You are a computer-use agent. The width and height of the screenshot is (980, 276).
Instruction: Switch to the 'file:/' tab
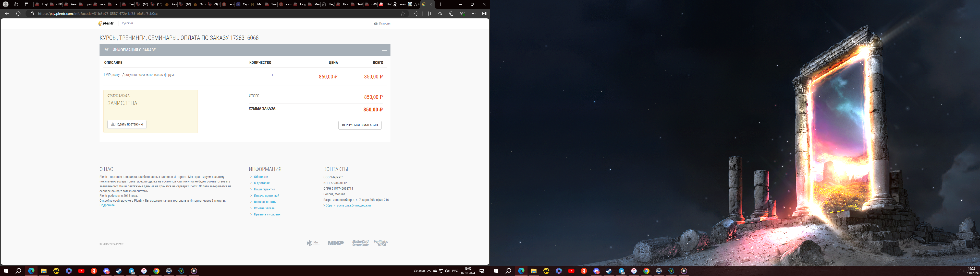pos(328,5)
